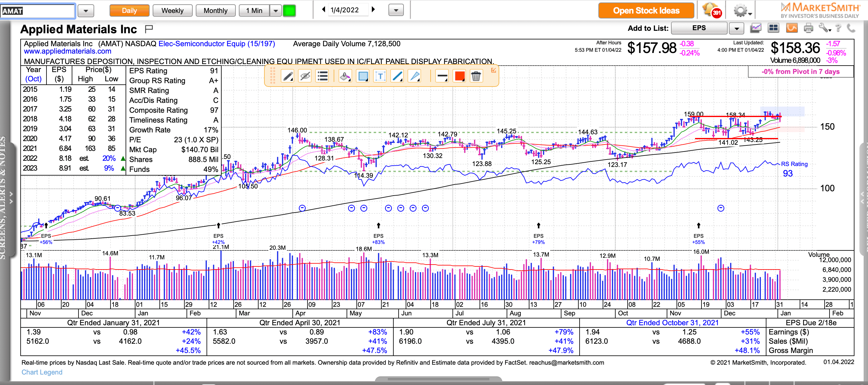Collapse the drawing toolbar arrow icon

tap(493, 70)
